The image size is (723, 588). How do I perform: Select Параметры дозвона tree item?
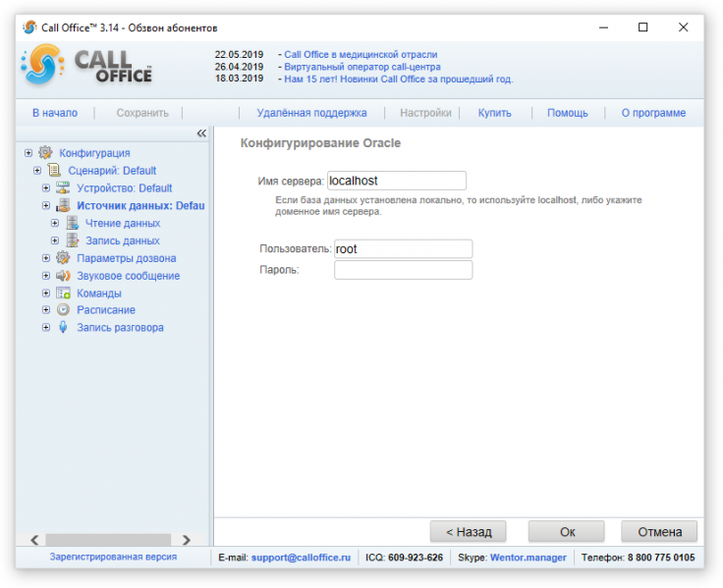tap(127, 258)
